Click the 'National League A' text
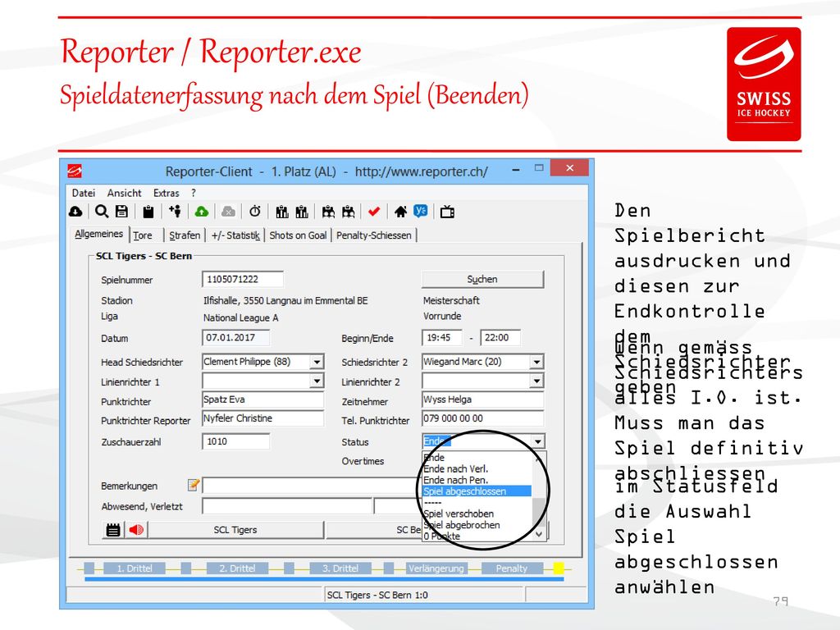The image size is (840, 630). 240,317
